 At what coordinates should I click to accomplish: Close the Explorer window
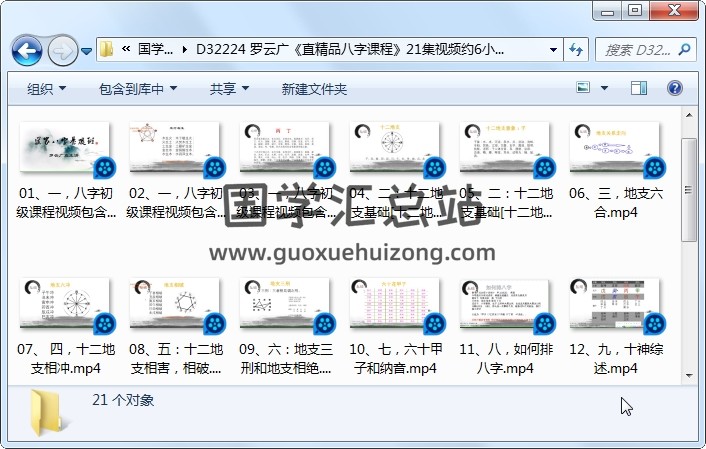click(674, 11)
